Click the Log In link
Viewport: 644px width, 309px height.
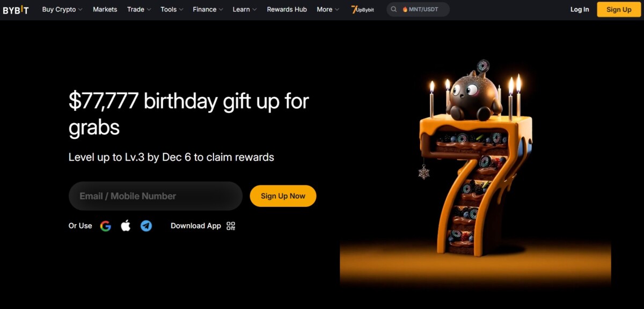580,10
